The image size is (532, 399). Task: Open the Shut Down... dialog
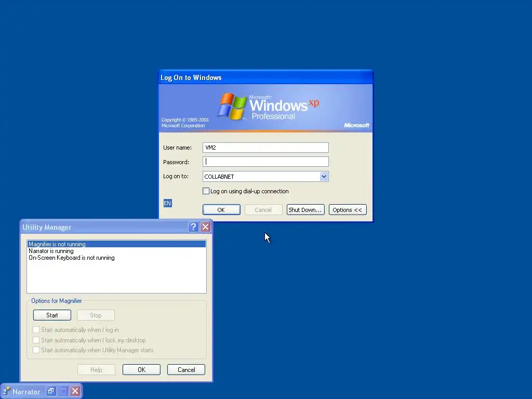(x=305, y=210)
